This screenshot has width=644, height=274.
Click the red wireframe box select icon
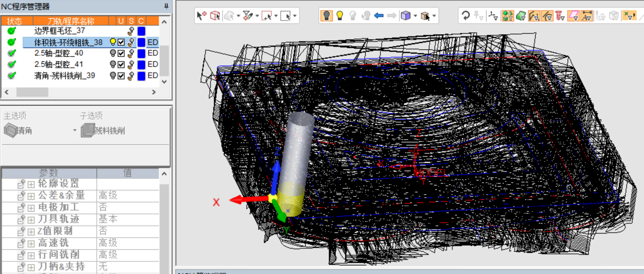coord(215,16)
